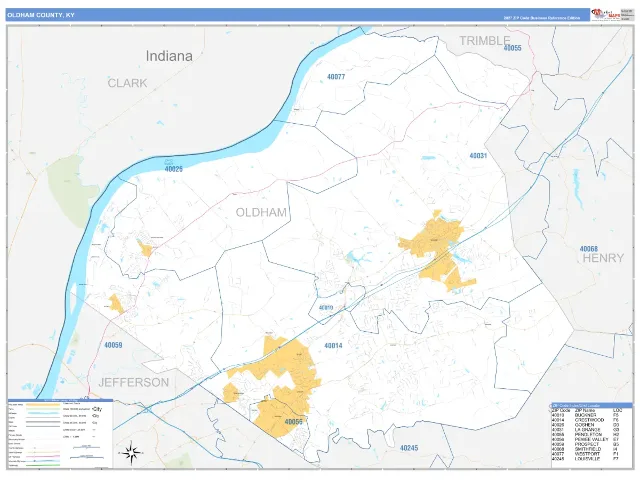Click the 40059 ZIP label on the map
This screenshot has width=640, height=480.
(113, 345)
